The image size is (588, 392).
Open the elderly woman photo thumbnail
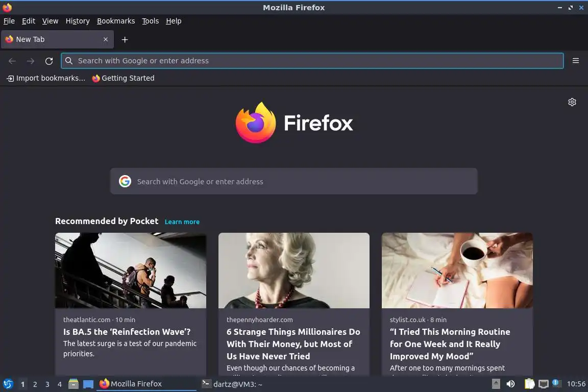pos(293,271)
